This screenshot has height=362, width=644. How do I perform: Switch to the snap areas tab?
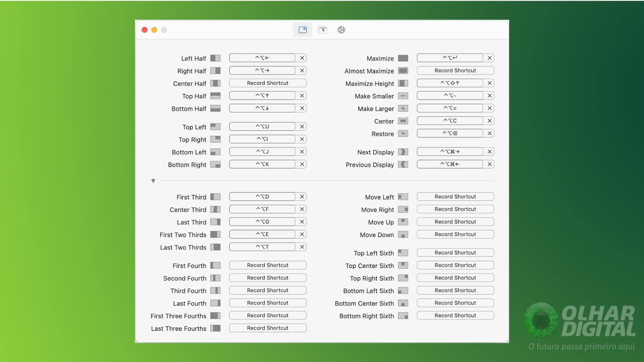coord(322,30)
